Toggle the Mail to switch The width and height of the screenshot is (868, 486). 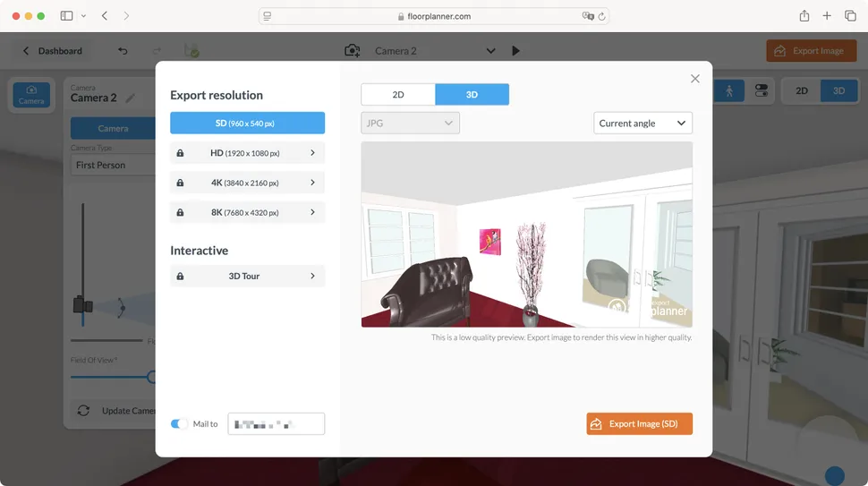(180, 424)
